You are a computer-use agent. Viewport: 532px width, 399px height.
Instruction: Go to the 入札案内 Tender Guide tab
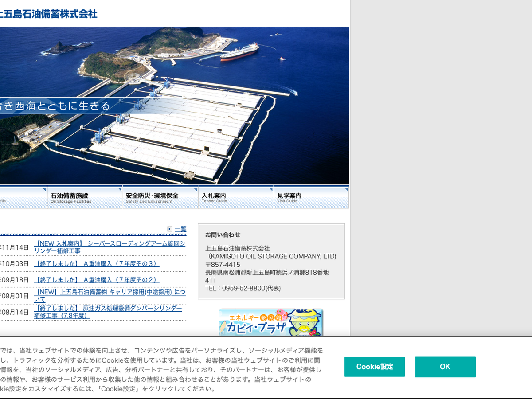point(235,197)
